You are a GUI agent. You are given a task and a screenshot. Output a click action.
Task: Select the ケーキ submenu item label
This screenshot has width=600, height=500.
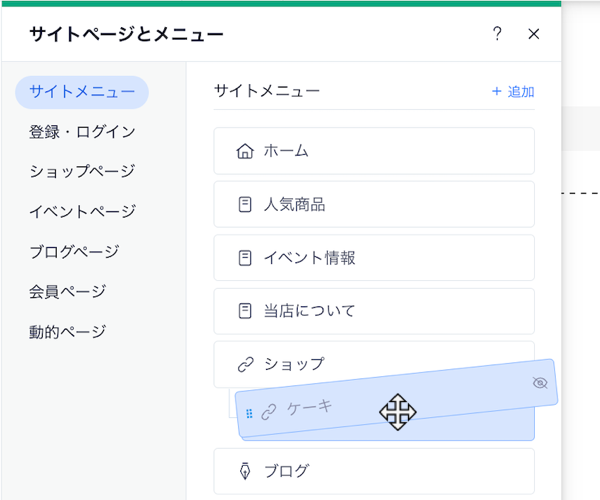308,408
